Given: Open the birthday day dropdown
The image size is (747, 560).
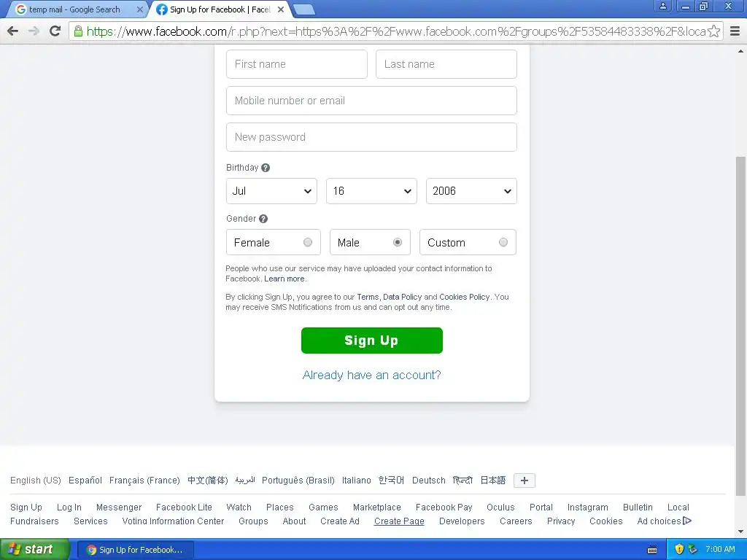Looking at the screenshot, I should 371,191.
